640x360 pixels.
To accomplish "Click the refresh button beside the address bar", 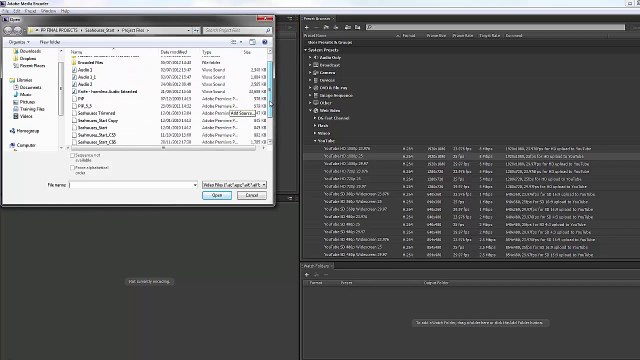I will coord(196,30).
